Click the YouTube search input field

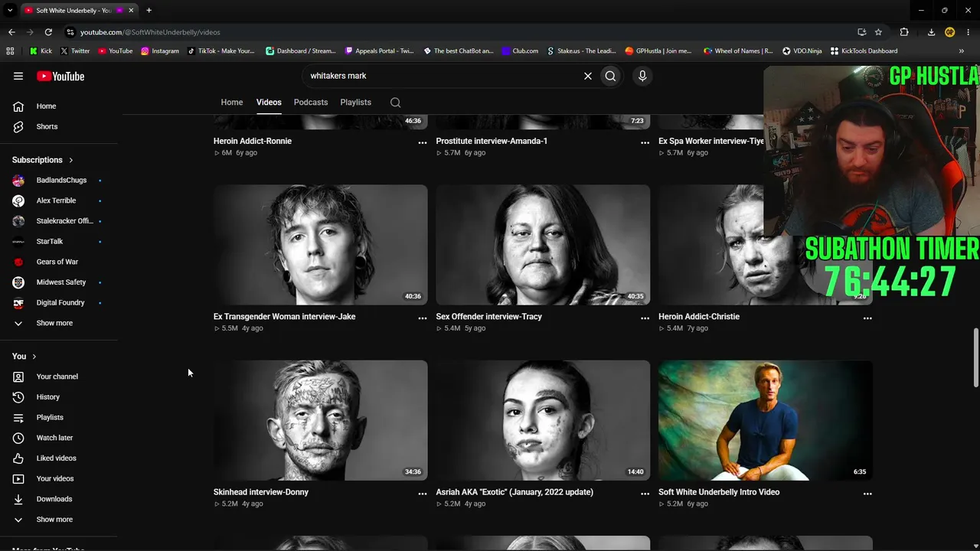click(440, 76)
